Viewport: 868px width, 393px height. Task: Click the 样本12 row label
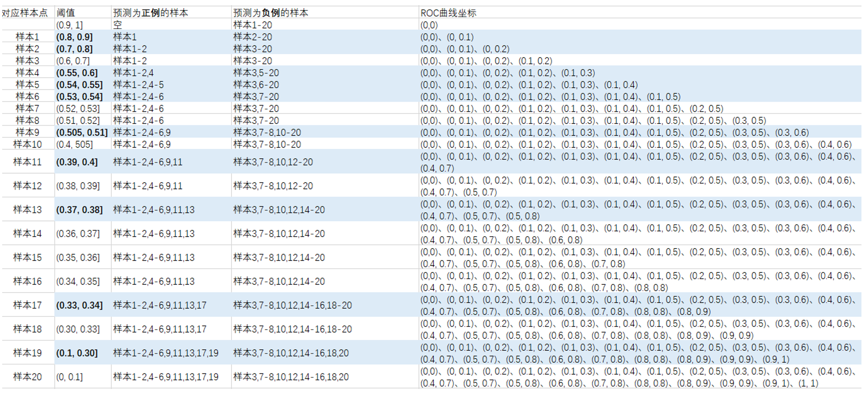click(x=27, y=186)
